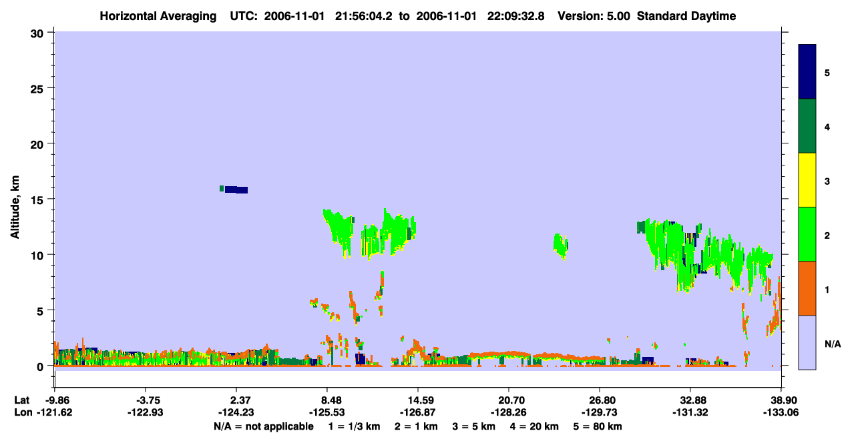
Task: Click the 'Lat' row label
Action: coord(21,400)
